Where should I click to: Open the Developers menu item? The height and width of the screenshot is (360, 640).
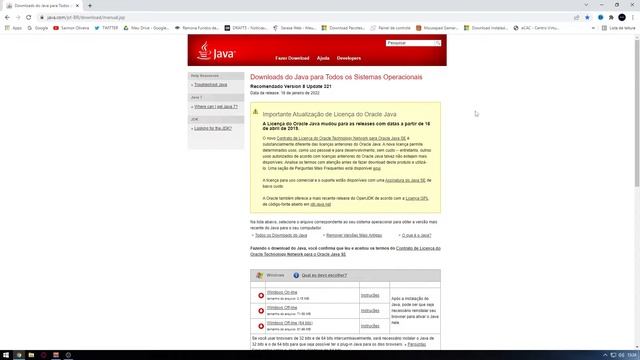click(x=349, y=58)
